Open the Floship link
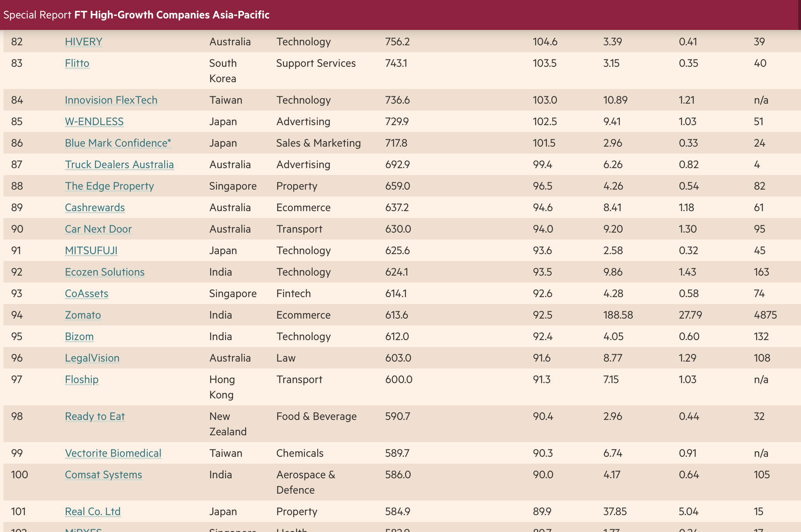The height and width of the screenshot is (532, 801). pyautogui.click(x=81, y=379)
